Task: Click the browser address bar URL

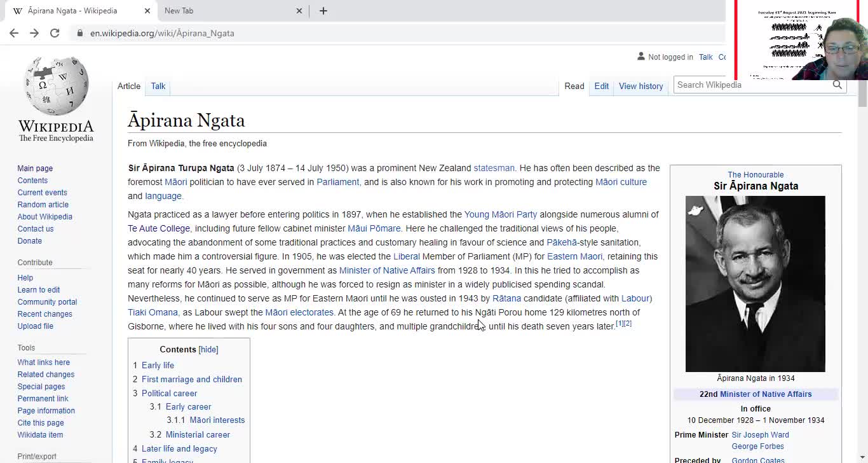Action: click(162, 33)
